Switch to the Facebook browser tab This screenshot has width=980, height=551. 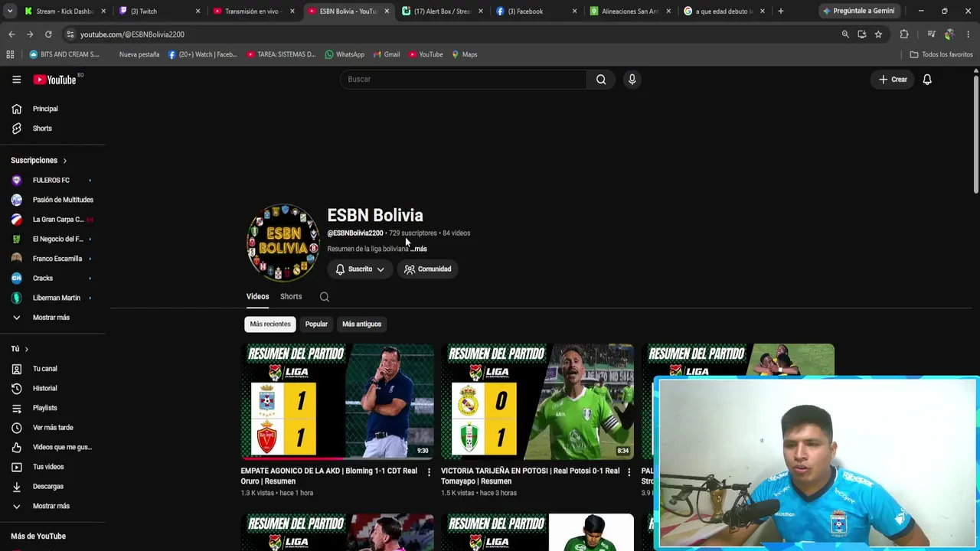pyautogui.click(x=536, y=11)
